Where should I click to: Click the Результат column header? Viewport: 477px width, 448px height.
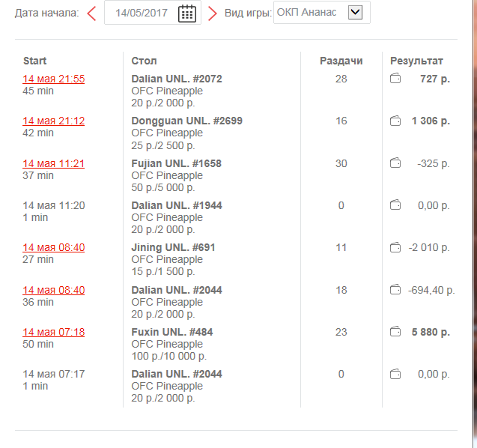click(x=416, y=61)
